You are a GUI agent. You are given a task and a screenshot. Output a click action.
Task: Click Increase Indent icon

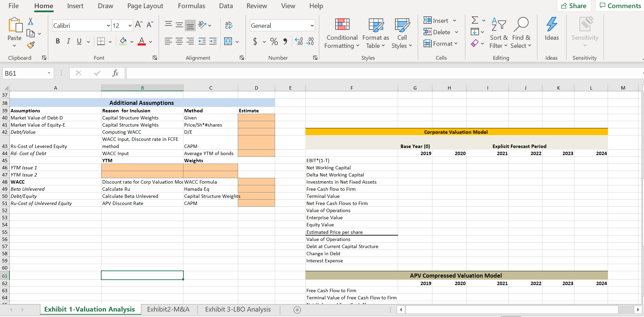click(x=213, y=41)
